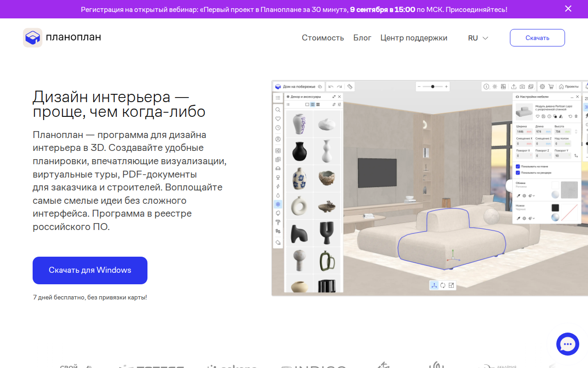Screen dimensions: 588x368
Task: Click the redo arrow in app toolbar
Action: point(339,86)
